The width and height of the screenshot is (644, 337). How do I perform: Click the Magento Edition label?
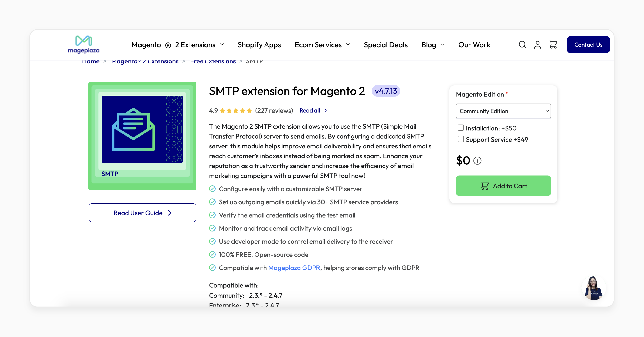(x=480, y=94)
